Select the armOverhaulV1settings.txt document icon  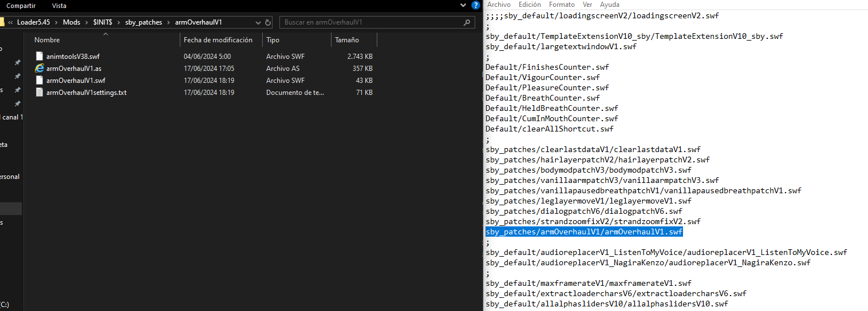[x=40, y=93]
